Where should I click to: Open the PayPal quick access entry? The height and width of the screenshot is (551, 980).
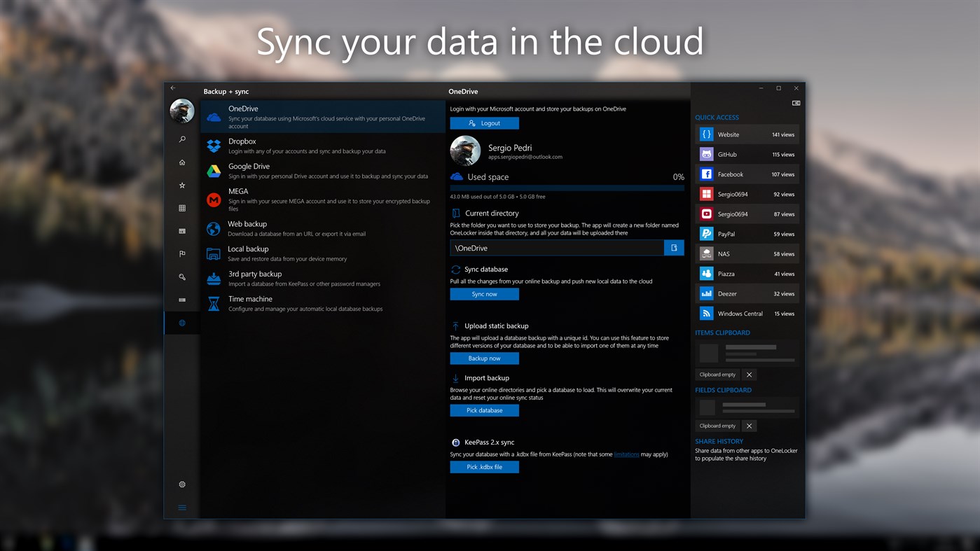tap(747, 234)
